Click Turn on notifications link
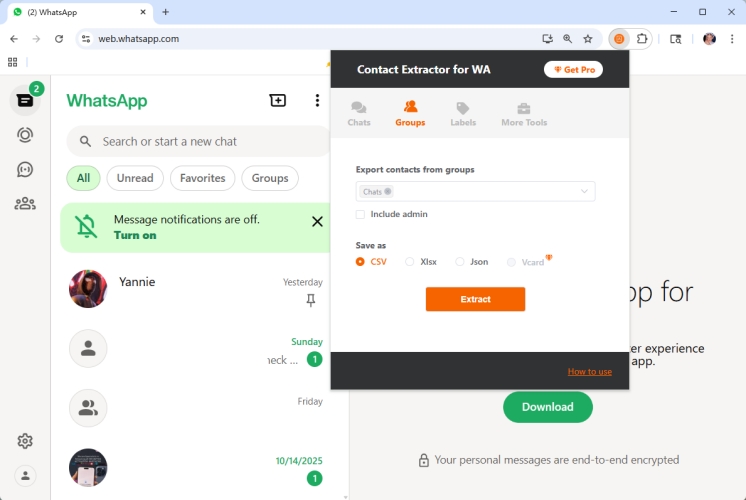Viewport: 746px width, 500px height. [135, 235]
